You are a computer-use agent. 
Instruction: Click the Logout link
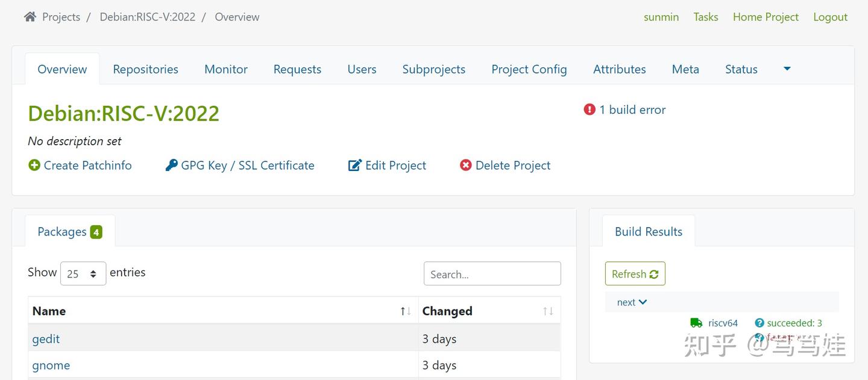point(830,17)
